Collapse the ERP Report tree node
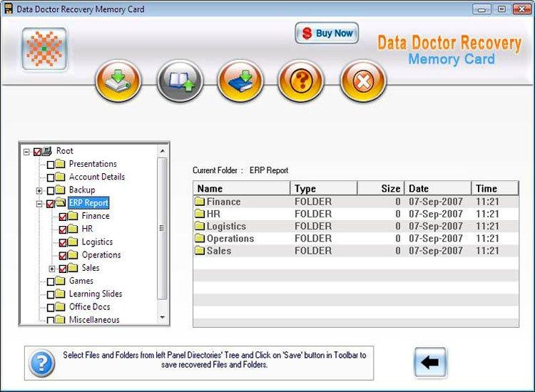The height and width of the screenshot is (392, 535). click(39, 204)
